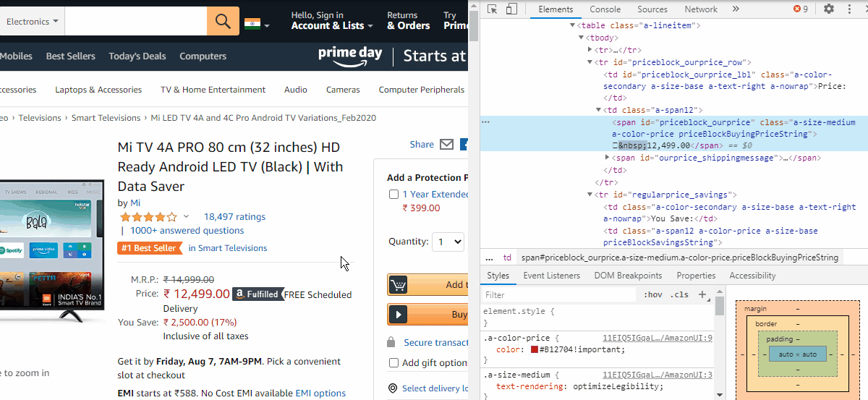Click the Share link near the product title
This screenshot has width=868, height=400.
coord(422,145)
